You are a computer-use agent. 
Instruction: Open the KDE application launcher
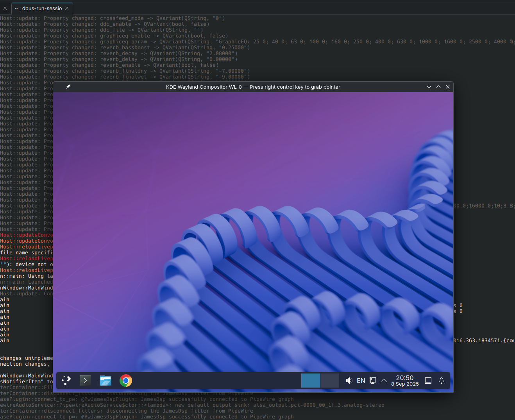(x=66, y=381)
